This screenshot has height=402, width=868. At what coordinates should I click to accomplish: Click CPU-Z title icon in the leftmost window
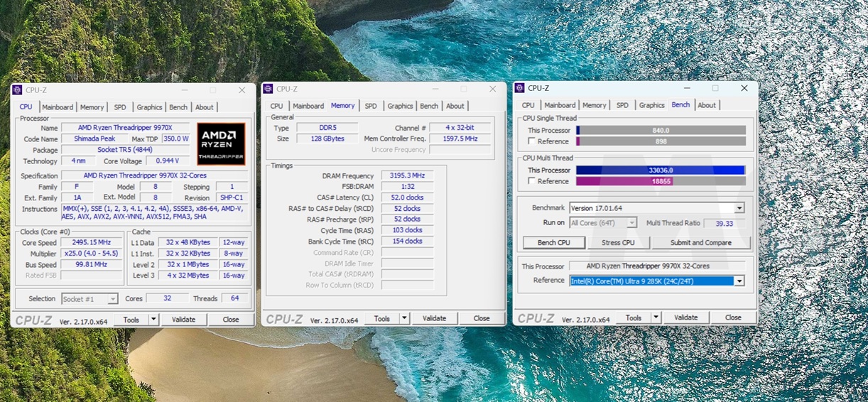[17, 90]
